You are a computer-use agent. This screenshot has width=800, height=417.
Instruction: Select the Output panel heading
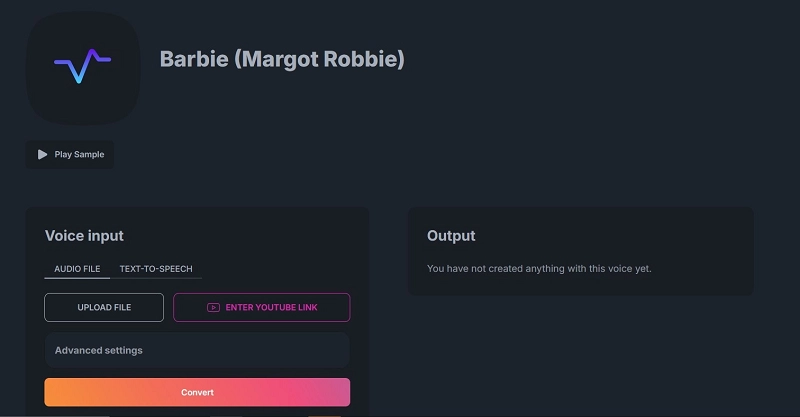point(451,236)
